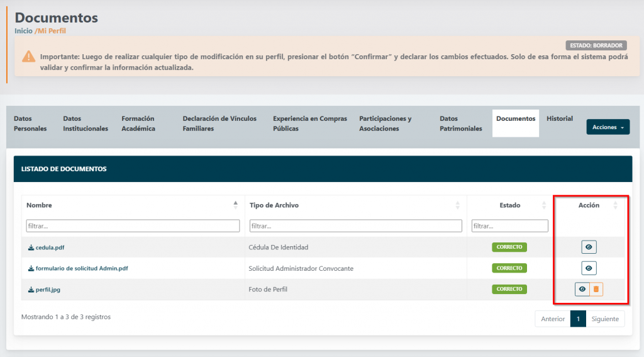Screen dimensions: 644x357
Task: Open the Historial tab
Action: (559, 118)
